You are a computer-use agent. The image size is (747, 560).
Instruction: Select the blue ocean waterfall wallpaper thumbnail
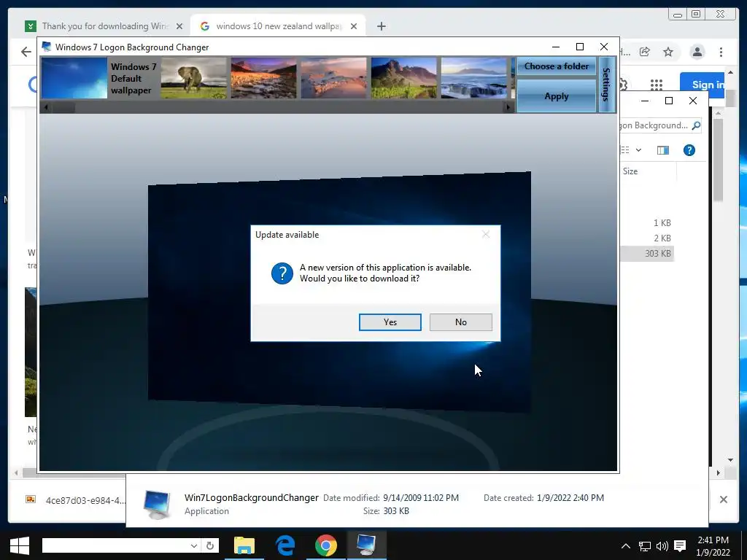(473, 78)
